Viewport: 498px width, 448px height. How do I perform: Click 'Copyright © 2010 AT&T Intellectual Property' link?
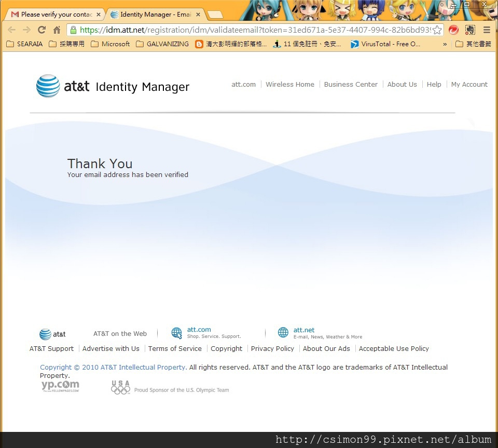[x=113, y=368]
